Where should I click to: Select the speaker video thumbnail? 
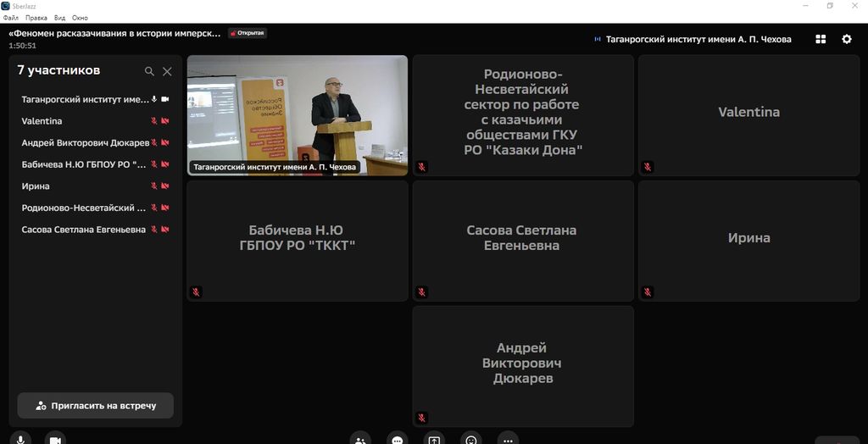point(297,114)
